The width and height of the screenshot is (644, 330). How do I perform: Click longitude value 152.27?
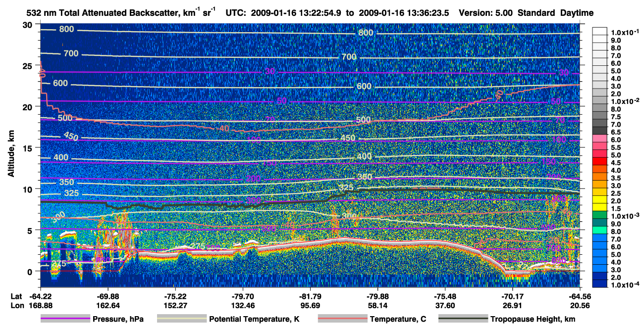click(x=175, y=305)
